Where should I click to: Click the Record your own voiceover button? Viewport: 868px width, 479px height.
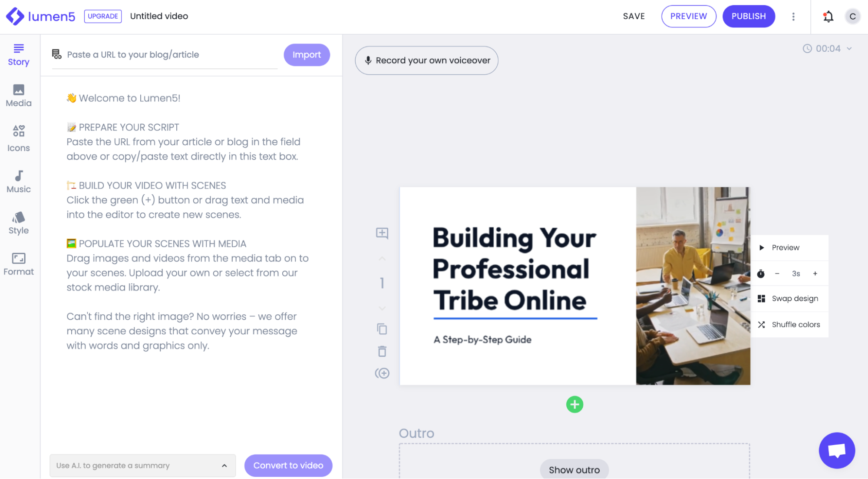coord(426,60)
